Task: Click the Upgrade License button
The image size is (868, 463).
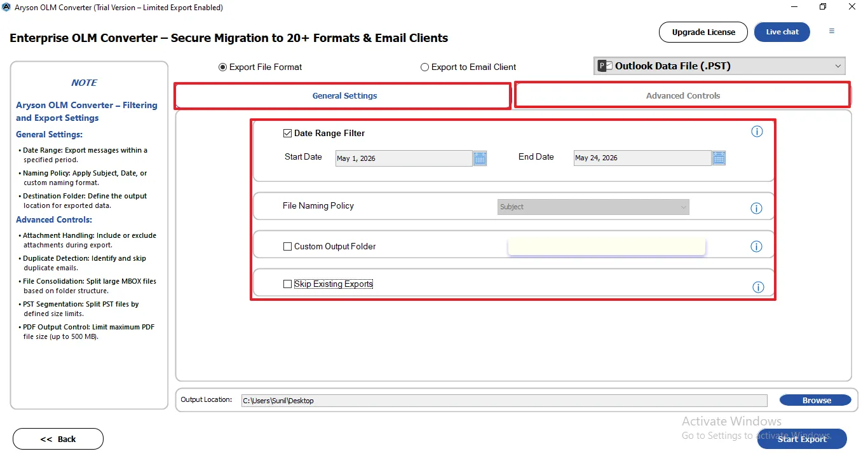Action: tap(703, 32)
